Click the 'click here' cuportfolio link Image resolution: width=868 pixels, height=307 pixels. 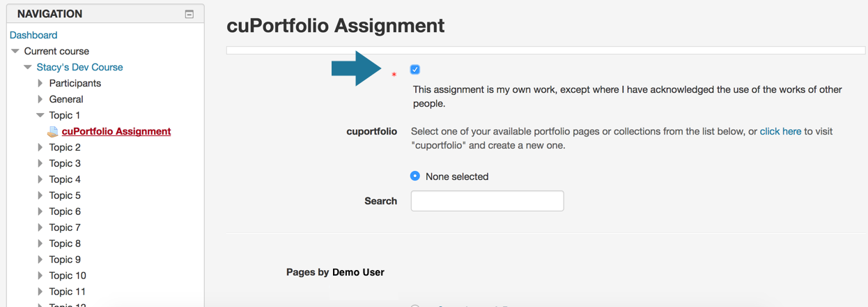(x=780, y=131)
